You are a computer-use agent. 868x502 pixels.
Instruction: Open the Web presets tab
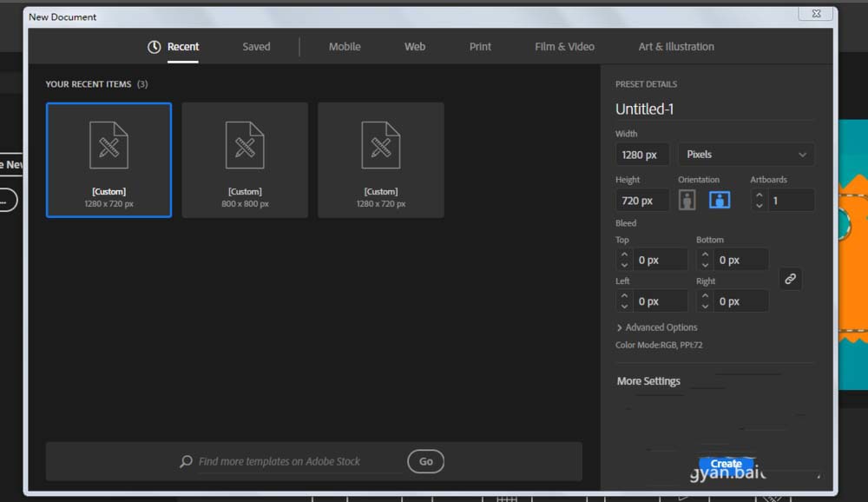tap(415, 47)
